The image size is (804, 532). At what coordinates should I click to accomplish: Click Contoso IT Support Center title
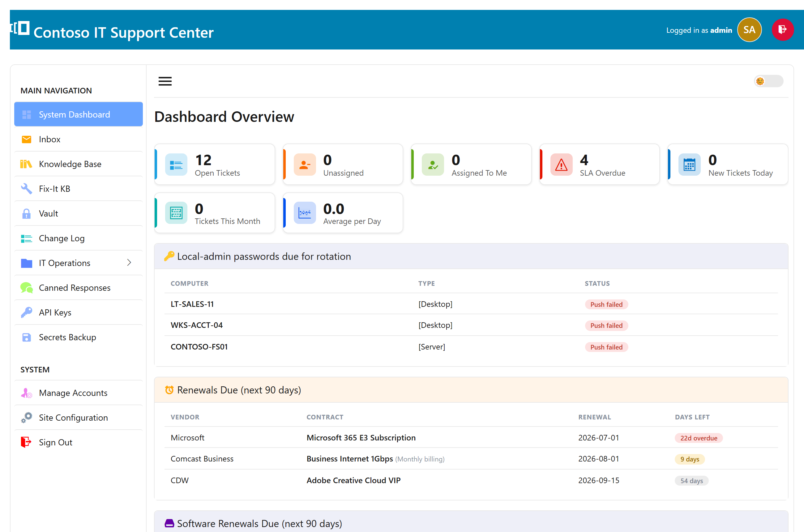click(x=123, y=32)
